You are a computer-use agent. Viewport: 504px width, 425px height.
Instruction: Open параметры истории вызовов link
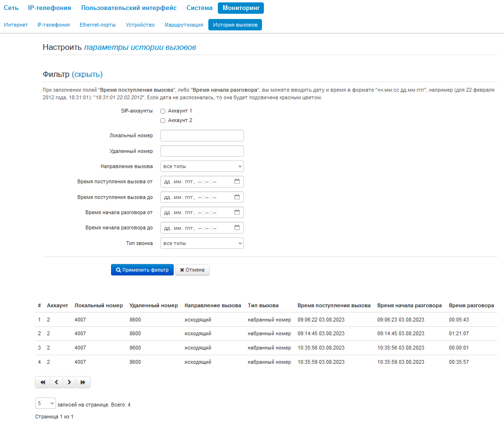(x=140, y=47)
